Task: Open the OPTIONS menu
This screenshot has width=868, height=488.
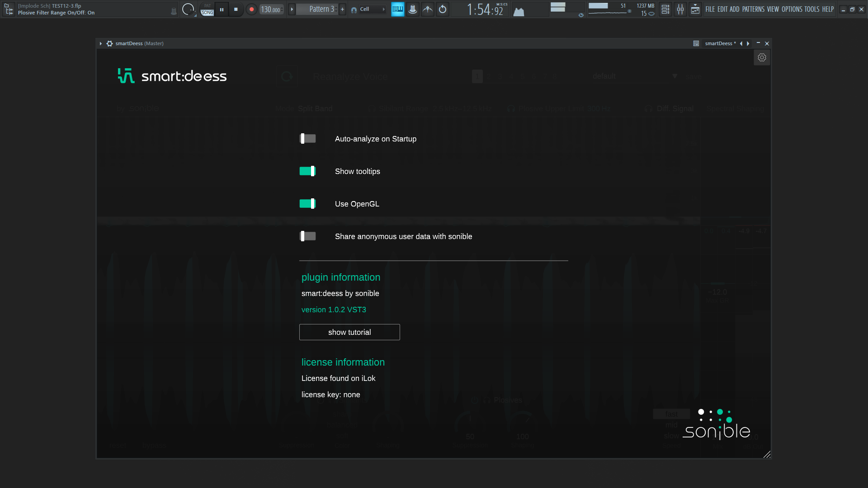Action: point(792,9)
